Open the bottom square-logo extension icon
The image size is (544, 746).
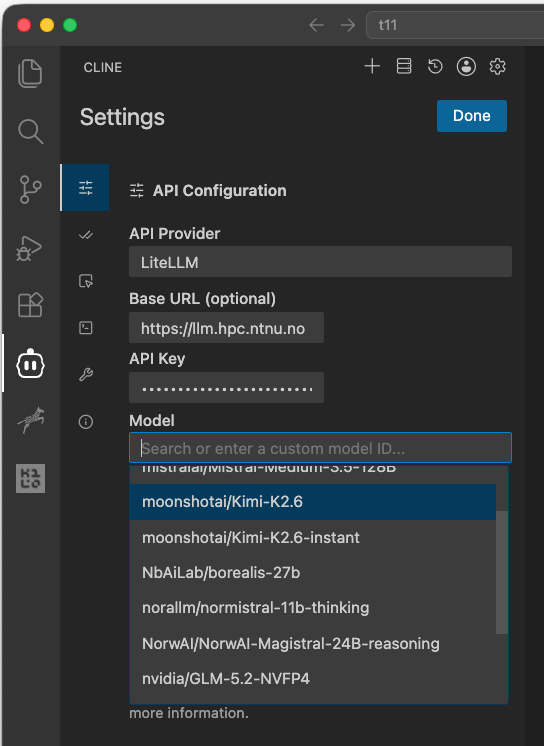pos(30,478)
